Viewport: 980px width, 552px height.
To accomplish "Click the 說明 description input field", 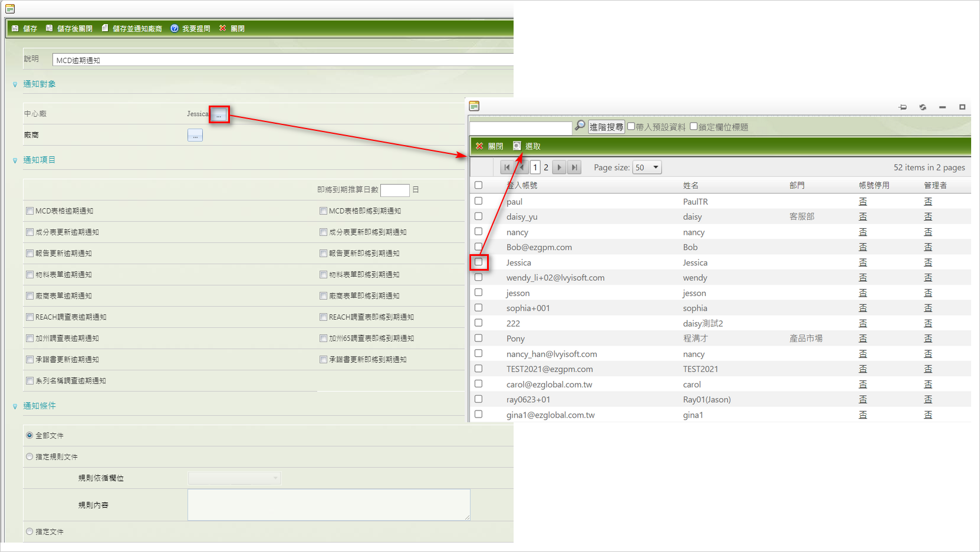I will click(x=283, y=60).
